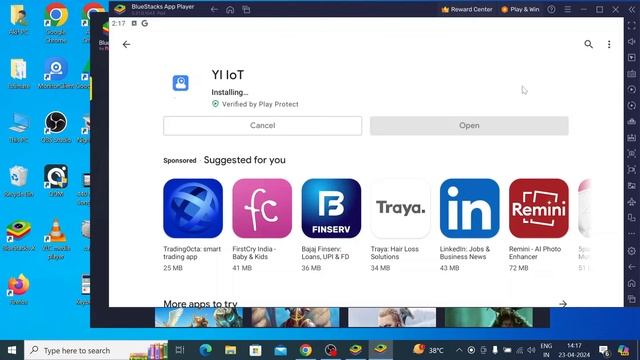Collapse the BlueStacks sidebar with double chevron

(631, 9)
